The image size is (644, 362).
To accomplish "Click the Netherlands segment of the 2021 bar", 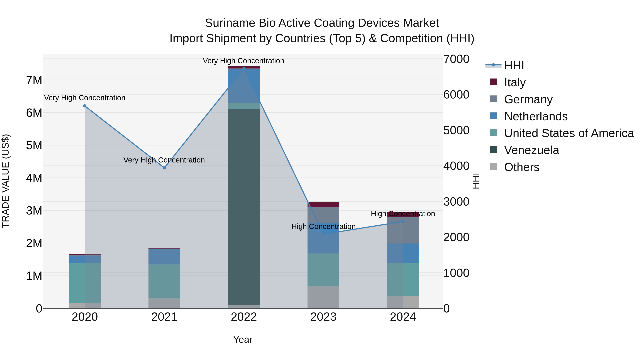I will (x=164, y=257).
